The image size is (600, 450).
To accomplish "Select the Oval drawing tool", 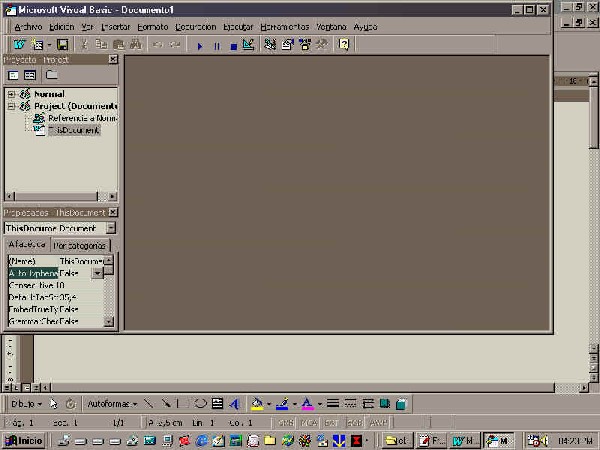I will coord(200,404).
